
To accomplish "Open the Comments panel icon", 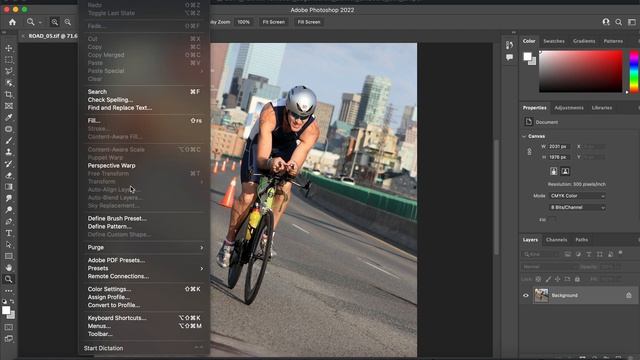I will [x=509, y=58].
